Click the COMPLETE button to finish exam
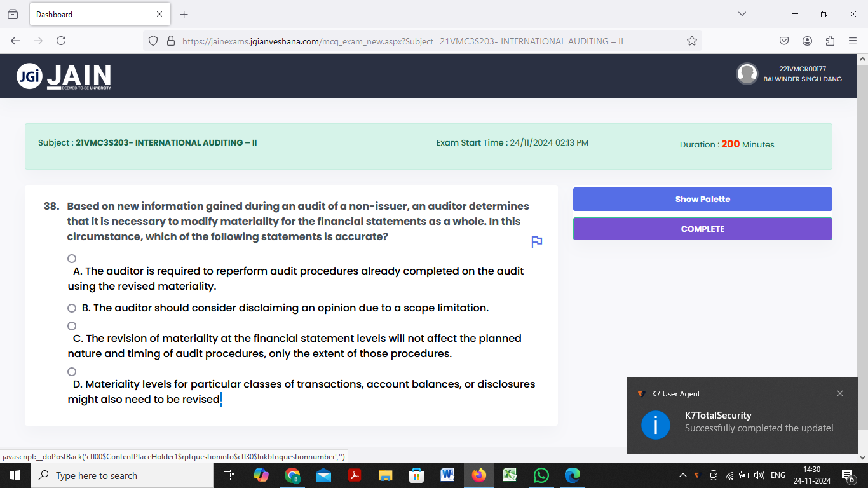 coord(703,229)
